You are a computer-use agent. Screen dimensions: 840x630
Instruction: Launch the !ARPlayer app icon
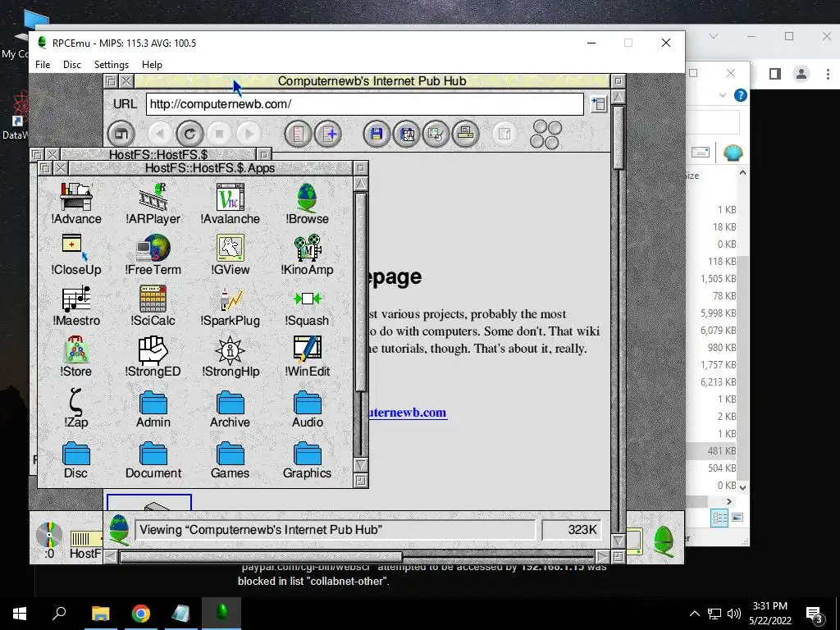(153, 203)
